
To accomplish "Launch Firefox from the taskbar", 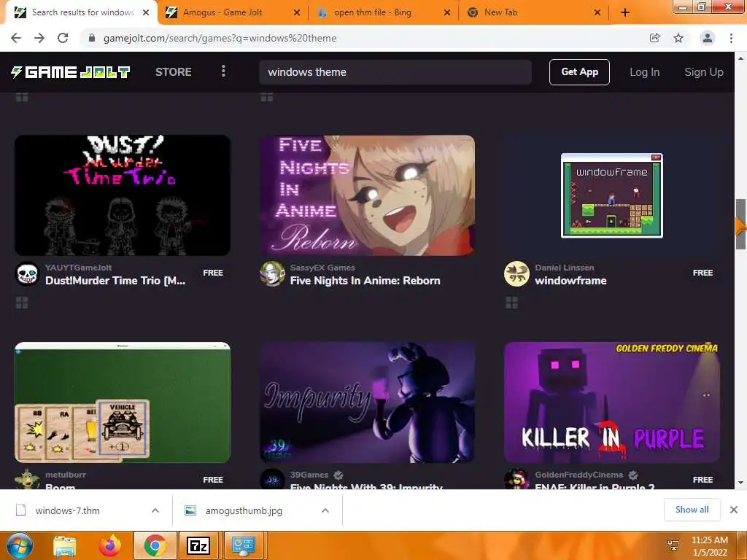I will pyautogui.click(x=110, y=545).
